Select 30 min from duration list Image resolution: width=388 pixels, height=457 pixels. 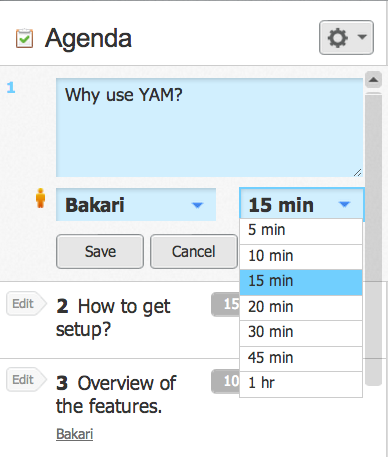coord(301,333)
